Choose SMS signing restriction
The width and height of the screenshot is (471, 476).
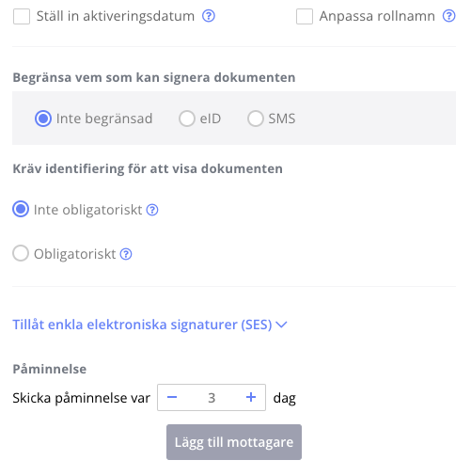coord(256,119)
